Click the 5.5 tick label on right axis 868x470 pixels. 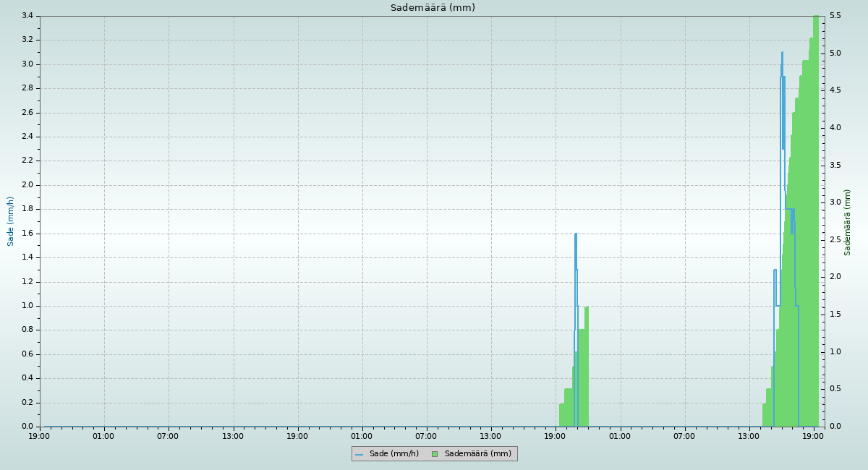pyautogui.click(x=835, y=16)
